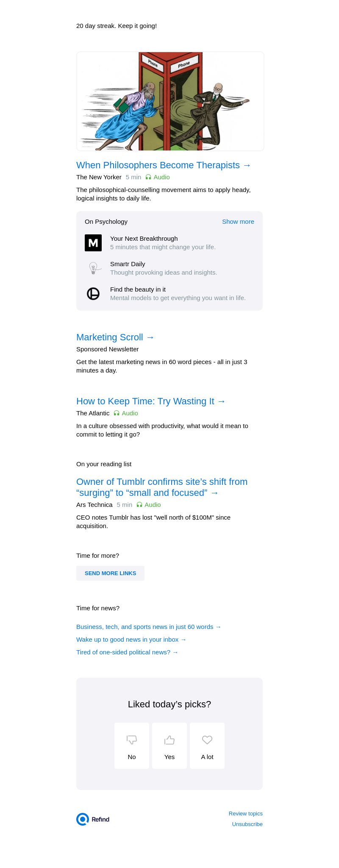Open the Marketing Scroll sponsored link
Viewport: 339px width, 868px height.
click(x=115, y=337)
